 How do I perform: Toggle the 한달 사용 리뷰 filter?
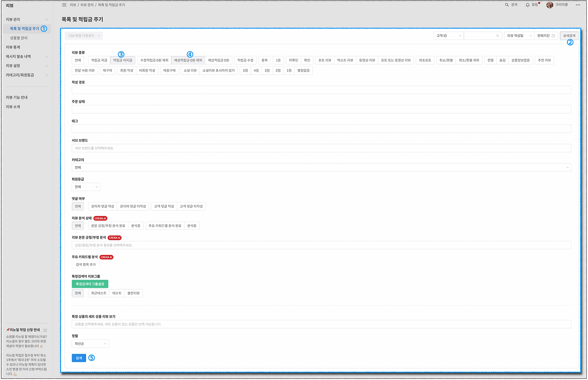coord(85,71)
